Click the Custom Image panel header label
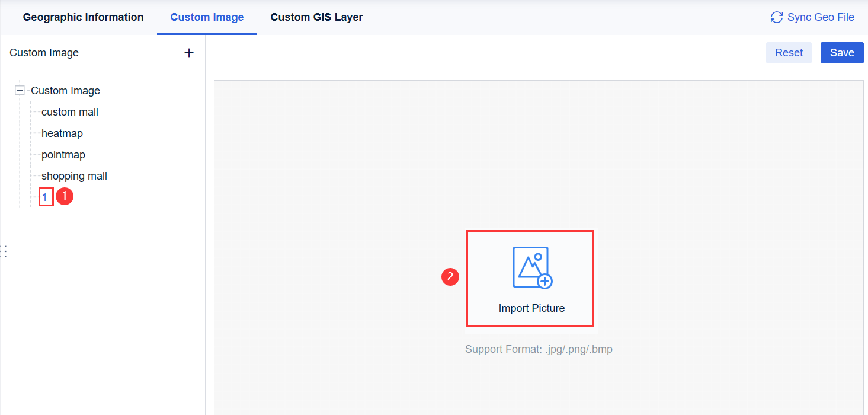The image size is (868, 415). pyautogui.click(x=44, y=52)
